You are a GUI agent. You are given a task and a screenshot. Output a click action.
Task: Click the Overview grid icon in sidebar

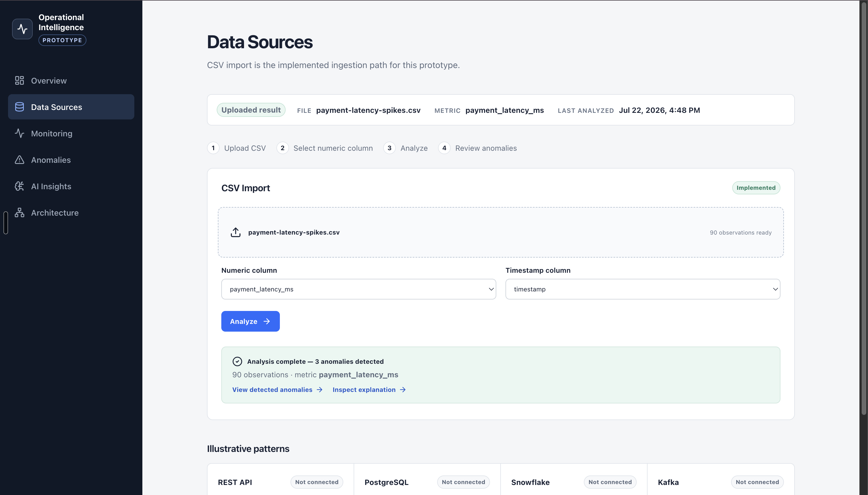(x=19, y=81)
